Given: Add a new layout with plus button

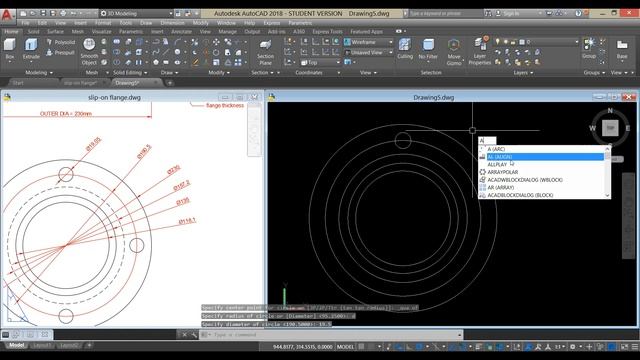Looking at the screenshot, I should click(89, 345).
